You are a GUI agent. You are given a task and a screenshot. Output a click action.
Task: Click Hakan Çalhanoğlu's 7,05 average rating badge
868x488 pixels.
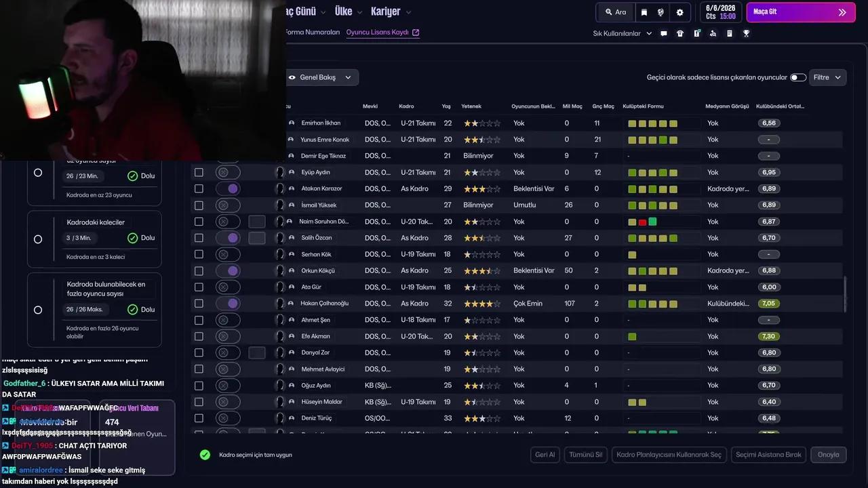click(x=768, y=304)
